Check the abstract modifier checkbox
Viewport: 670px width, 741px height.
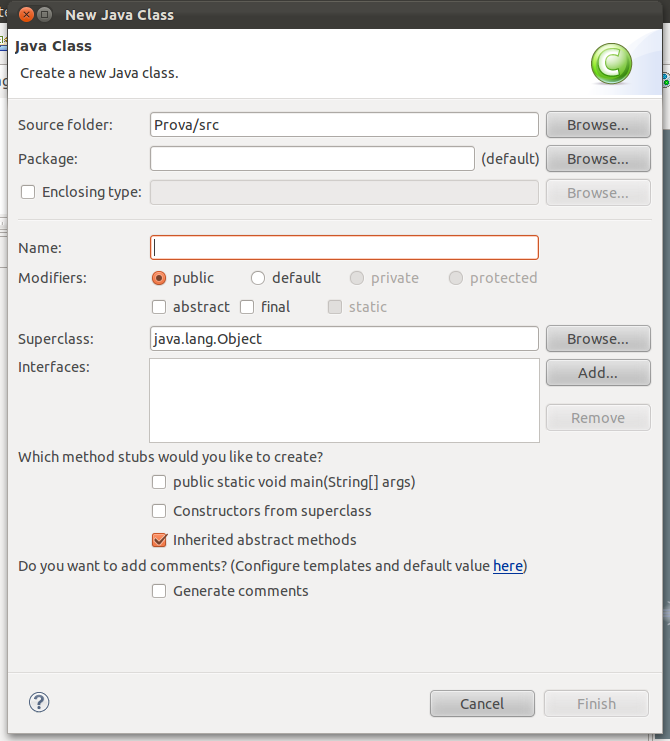click(x=159, y=307)
